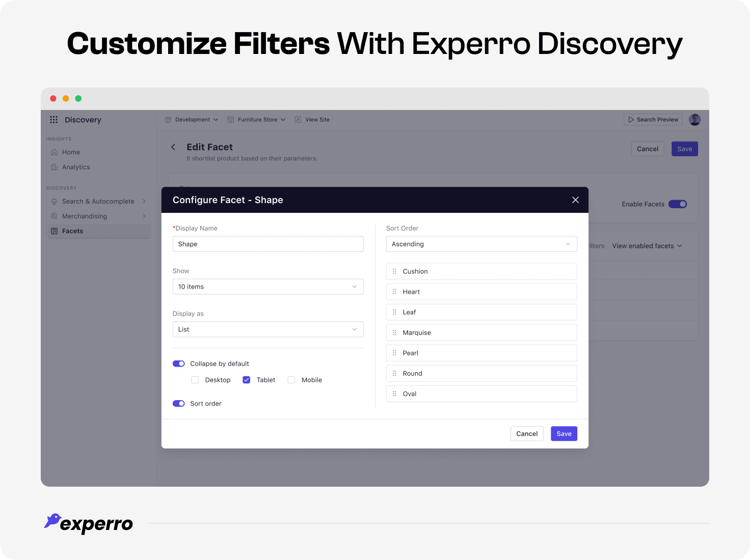Close the Configure Facet dialog
This screenshot has height=560, width=750.
click(x=575, y=200)
